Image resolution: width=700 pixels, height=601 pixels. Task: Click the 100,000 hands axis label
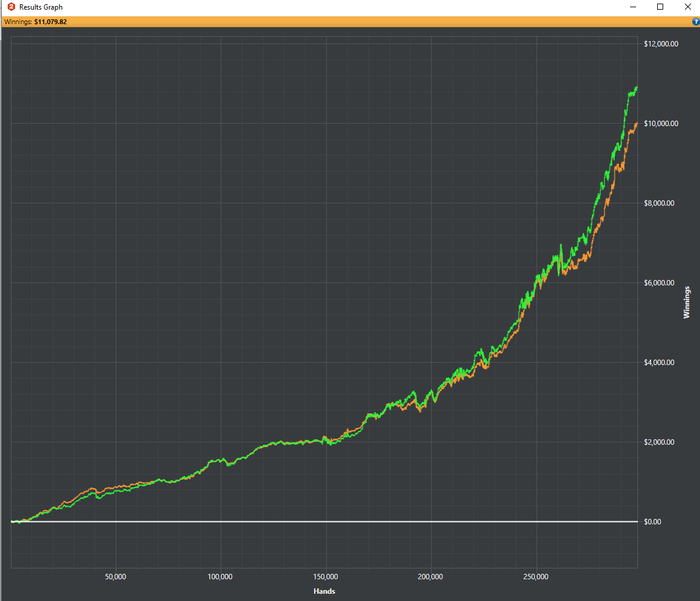click(220, 576)
